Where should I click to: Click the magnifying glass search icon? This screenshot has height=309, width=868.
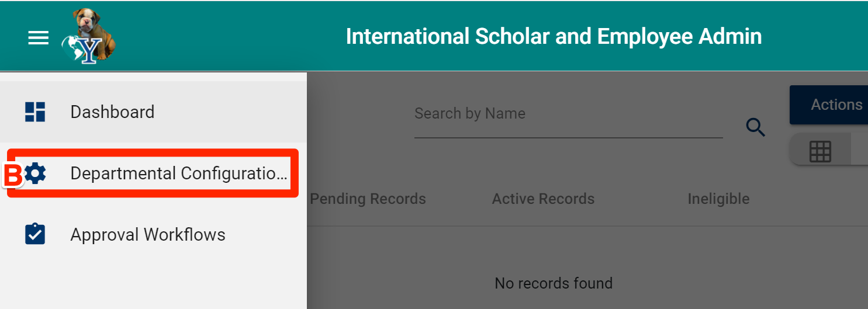(756, 127)
